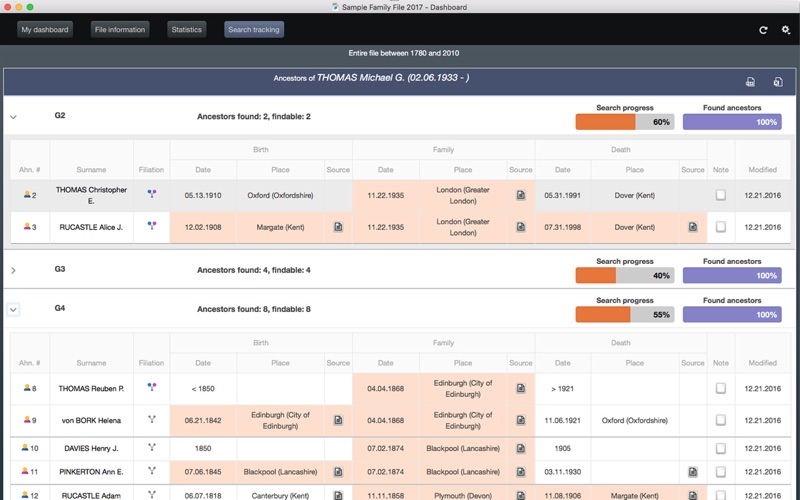Viewport: 800px width, 500px height.
Task: Open the settings gear menu
Action: [x=785, y=30]
